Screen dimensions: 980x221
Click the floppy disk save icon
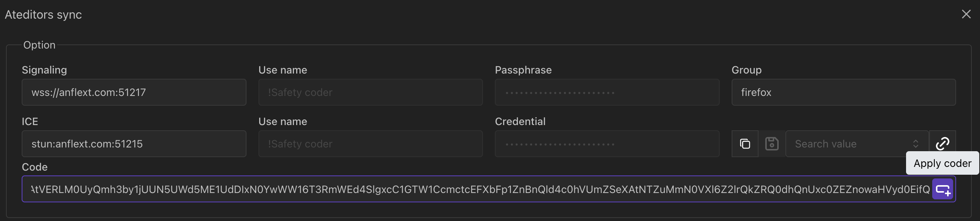772,144
